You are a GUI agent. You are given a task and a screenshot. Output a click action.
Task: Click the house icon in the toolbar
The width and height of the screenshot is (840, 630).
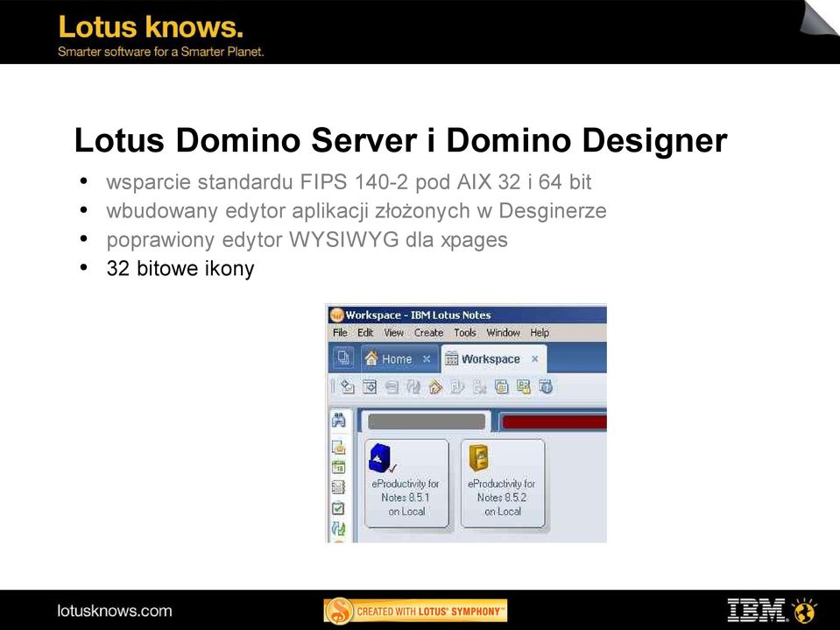click(435, 386)
